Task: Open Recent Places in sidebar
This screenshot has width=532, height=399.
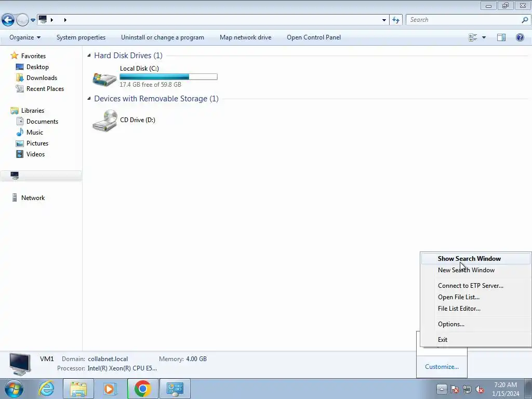Action: [x=45, y=88]
